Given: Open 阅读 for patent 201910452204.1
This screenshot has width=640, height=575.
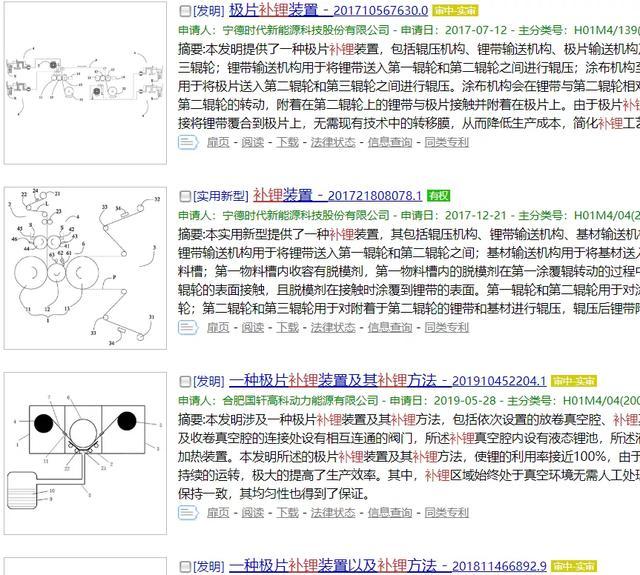Looking at the screenshot, I should (x=253, y=512).
